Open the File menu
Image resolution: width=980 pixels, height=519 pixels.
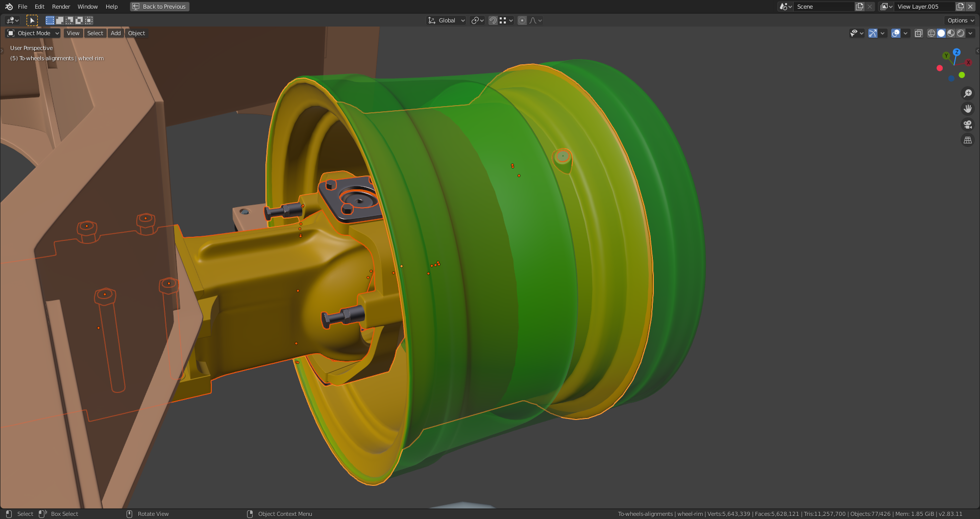click(22, 7)
